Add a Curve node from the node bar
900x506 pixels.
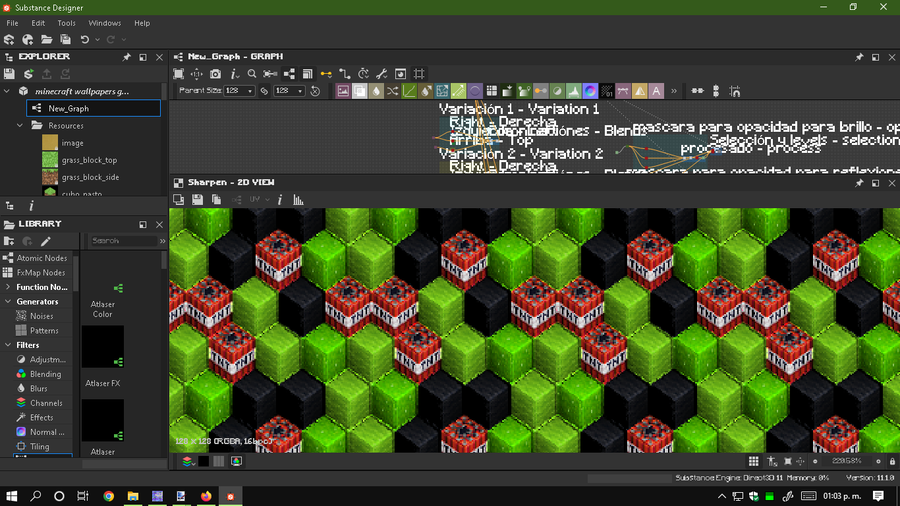409,91
